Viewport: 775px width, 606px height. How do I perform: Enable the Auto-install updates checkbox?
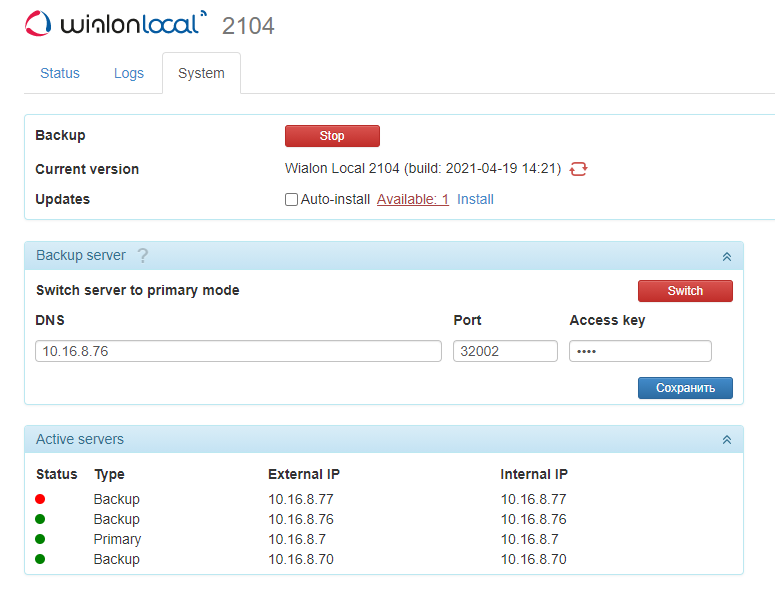[x=292, y=200]
